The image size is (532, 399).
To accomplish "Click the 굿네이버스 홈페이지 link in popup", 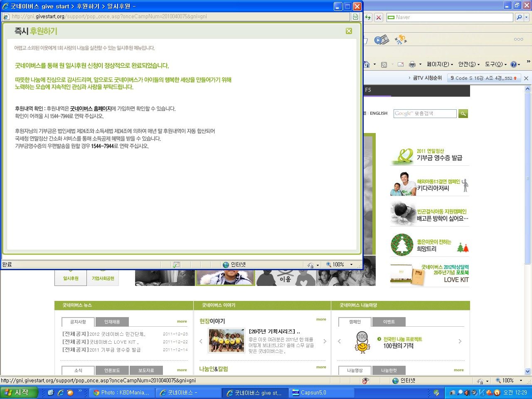I will click(x=91, y=109).
